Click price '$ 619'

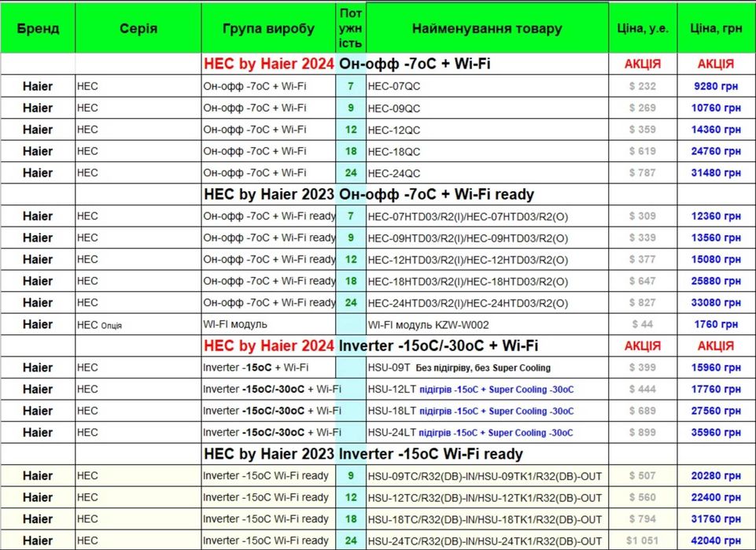tap(643, 151)
